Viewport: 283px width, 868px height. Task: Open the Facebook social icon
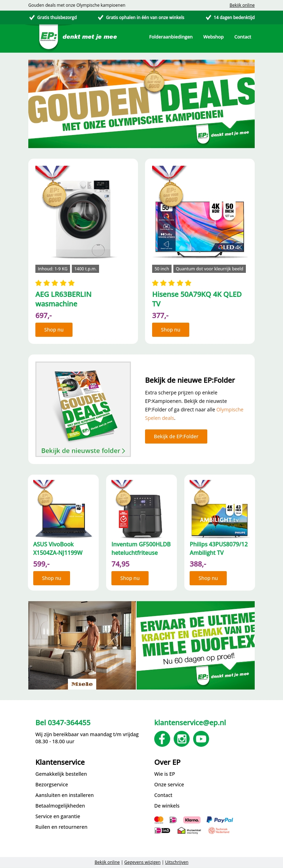click(x=162, y=739)
